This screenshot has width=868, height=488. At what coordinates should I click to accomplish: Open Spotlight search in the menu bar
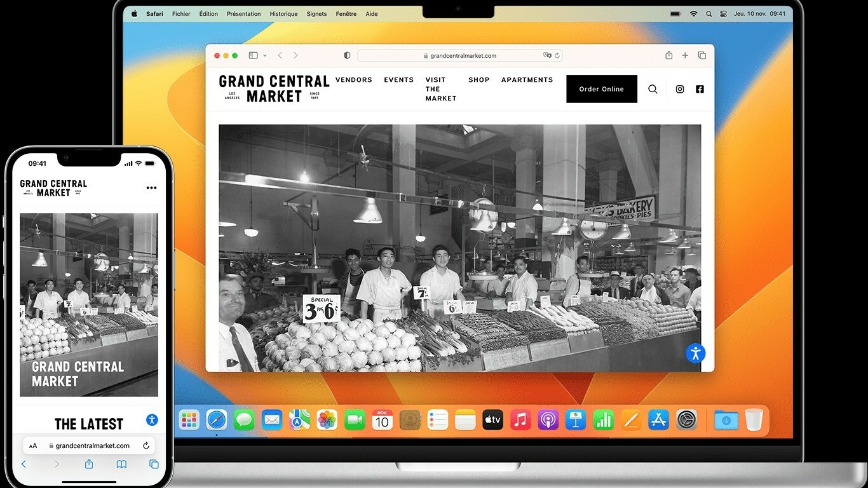(x=709, y=13)
